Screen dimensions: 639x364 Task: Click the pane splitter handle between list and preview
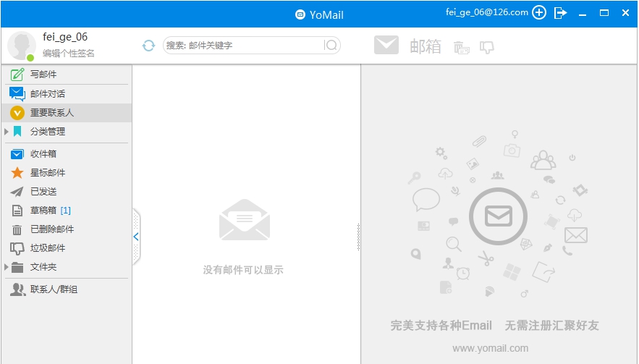point(359,237)
